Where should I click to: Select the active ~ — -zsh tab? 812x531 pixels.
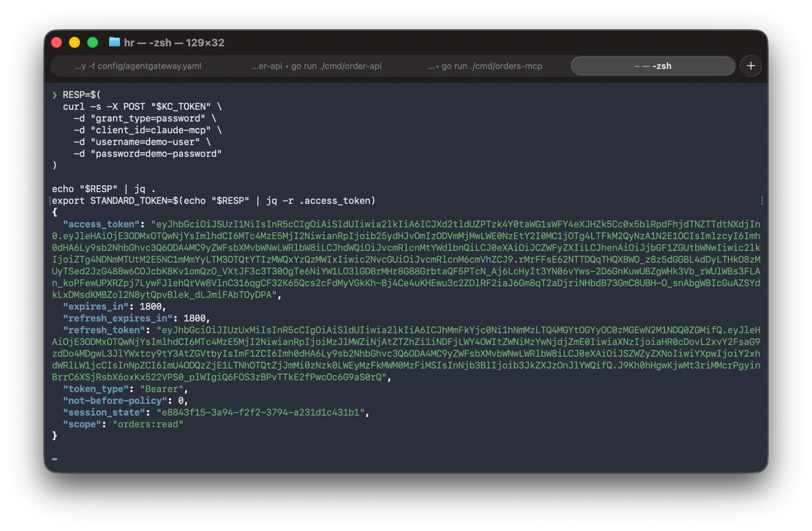[x=653, y=66]
